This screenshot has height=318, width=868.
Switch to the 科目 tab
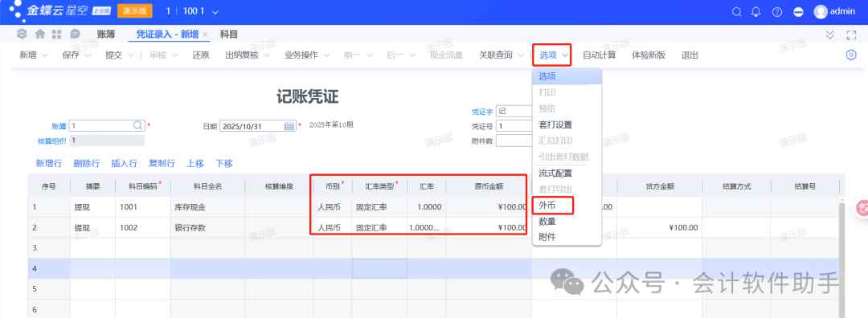click(228, 35)
